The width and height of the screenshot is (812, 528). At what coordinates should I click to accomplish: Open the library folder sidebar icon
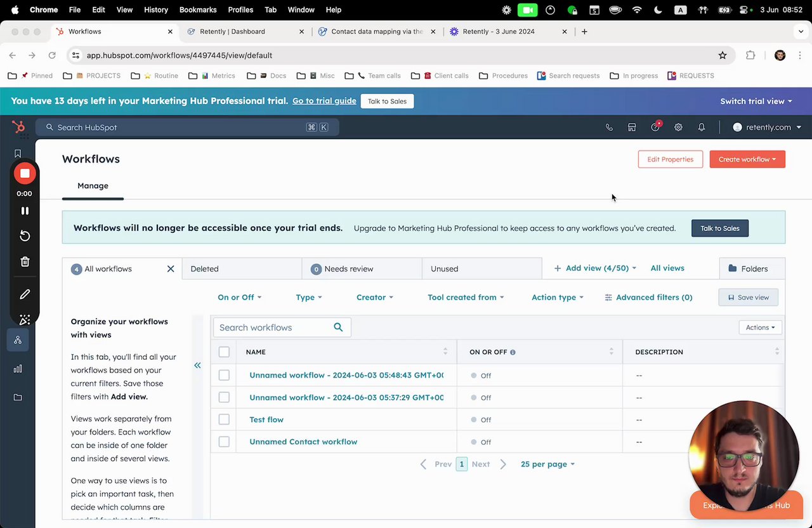point(18,397)
